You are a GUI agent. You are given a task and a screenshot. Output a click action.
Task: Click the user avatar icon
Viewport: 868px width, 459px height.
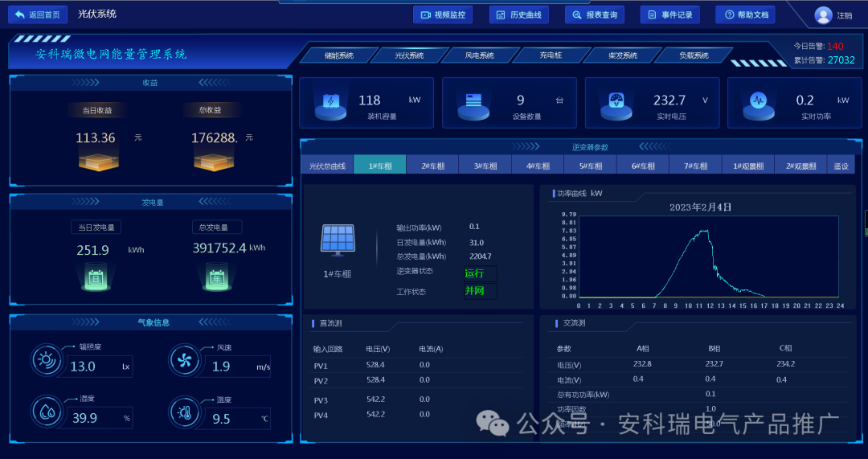pos(823,15)
